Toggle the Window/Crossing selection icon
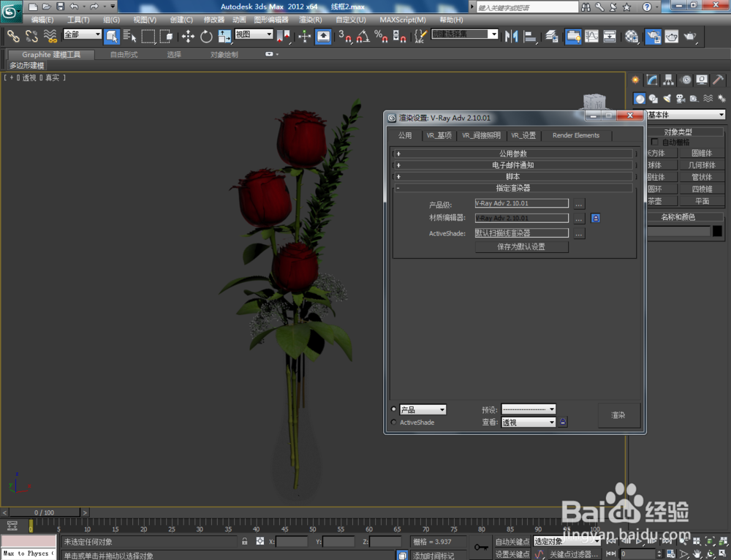The height and width of the screenshot is (560, 731). point(167,36)
